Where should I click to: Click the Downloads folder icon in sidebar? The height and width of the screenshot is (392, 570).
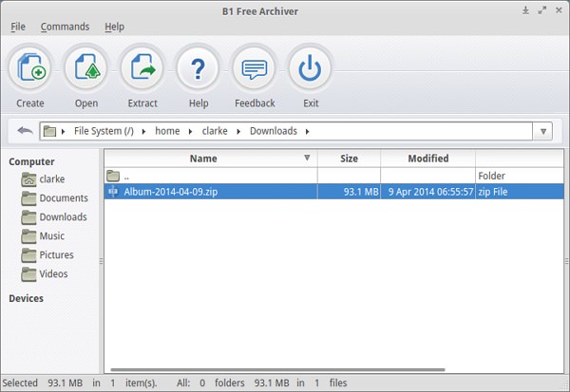point(28,217)
